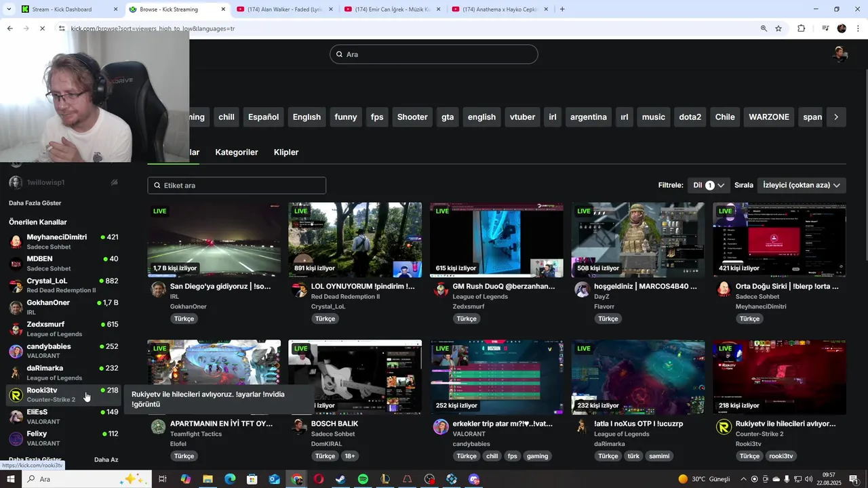Open Opera browser taskbar icon
Image resolution: width=868 pixels, height=488 pixels.
pos(318,479)
